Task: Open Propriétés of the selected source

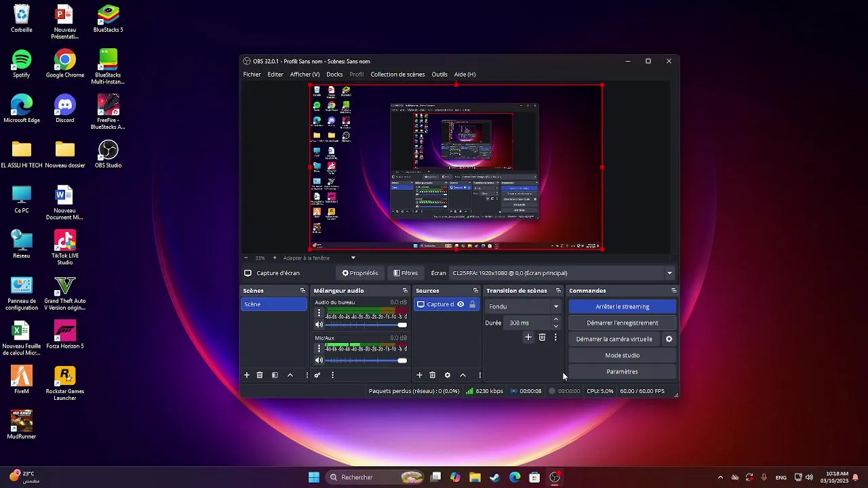Action: pos(359,273)
